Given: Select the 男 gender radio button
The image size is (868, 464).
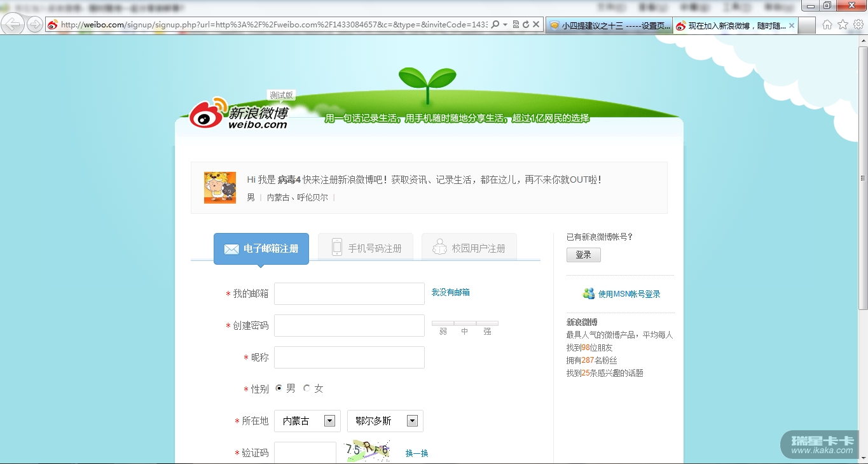Looking at the screenshot, I should [279, 388].
